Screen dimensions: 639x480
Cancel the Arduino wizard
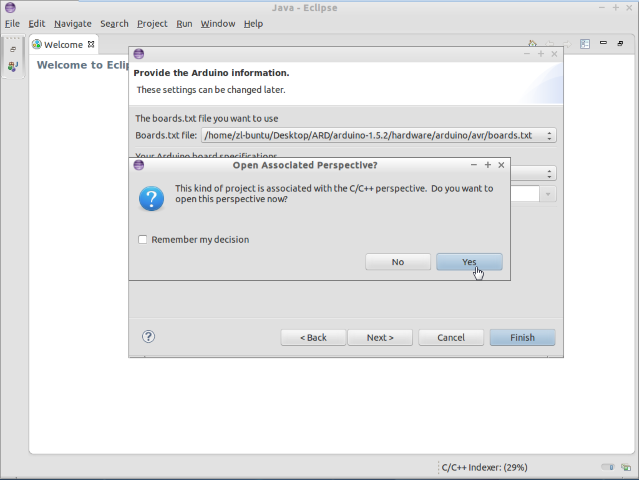(451, 337)
